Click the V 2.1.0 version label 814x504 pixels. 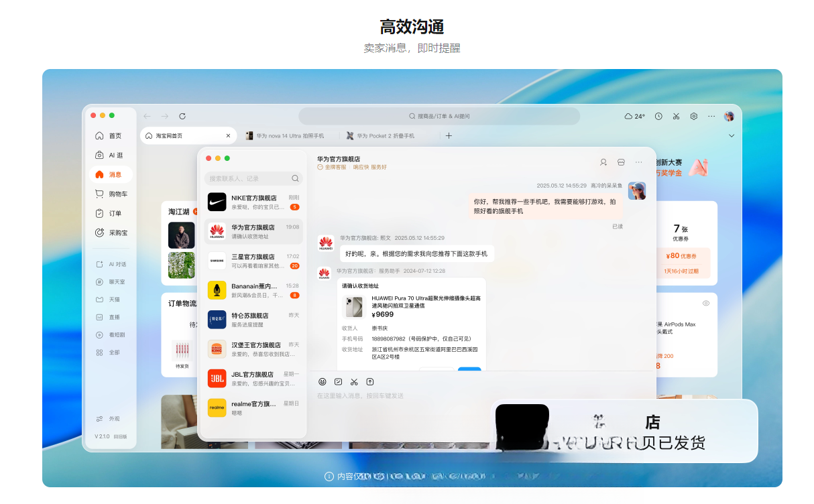[x=102, y=436]
